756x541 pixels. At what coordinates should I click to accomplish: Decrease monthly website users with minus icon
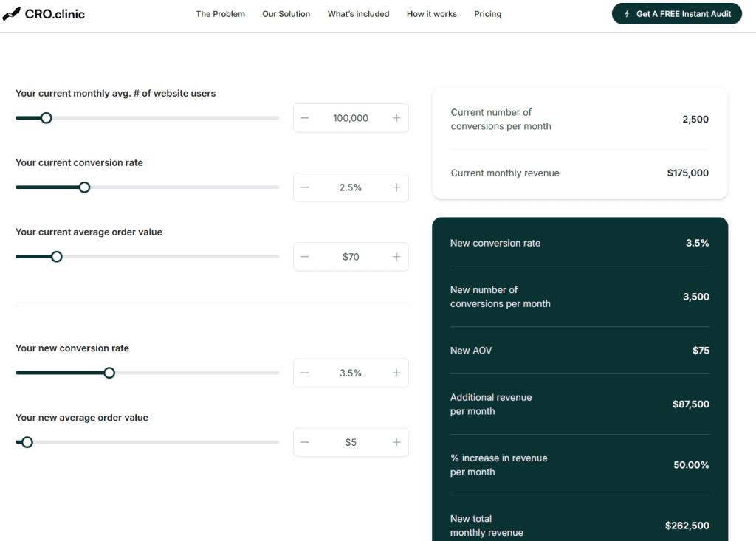305,118
